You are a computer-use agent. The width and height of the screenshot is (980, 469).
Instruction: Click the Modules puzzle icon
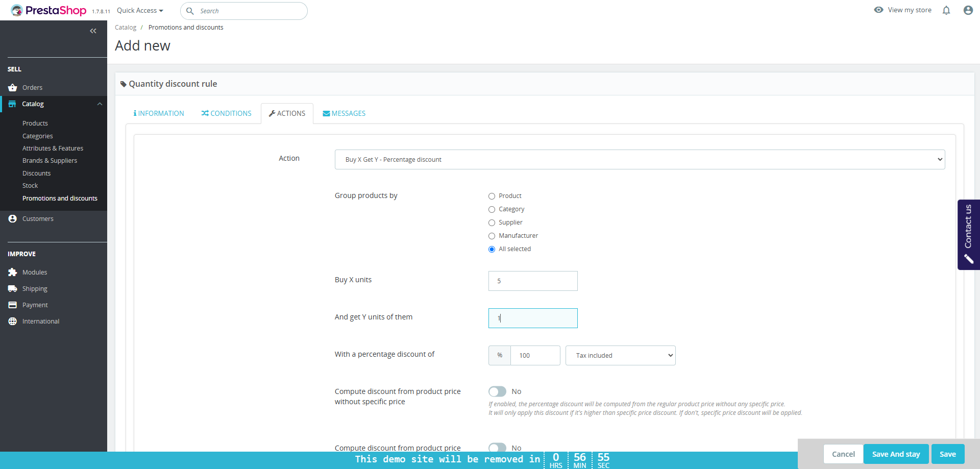pyautogui.click(x=13, y=273)
